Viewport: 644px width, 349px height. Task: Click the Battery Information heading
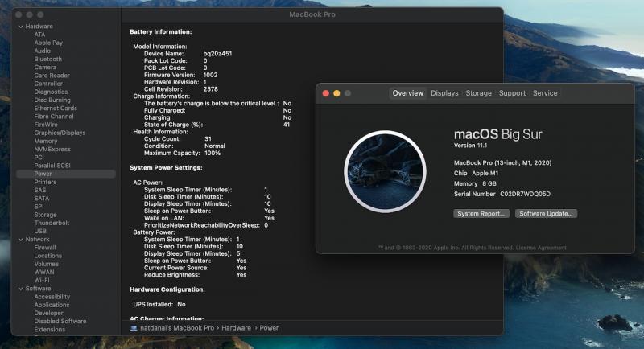click(160, 31)
